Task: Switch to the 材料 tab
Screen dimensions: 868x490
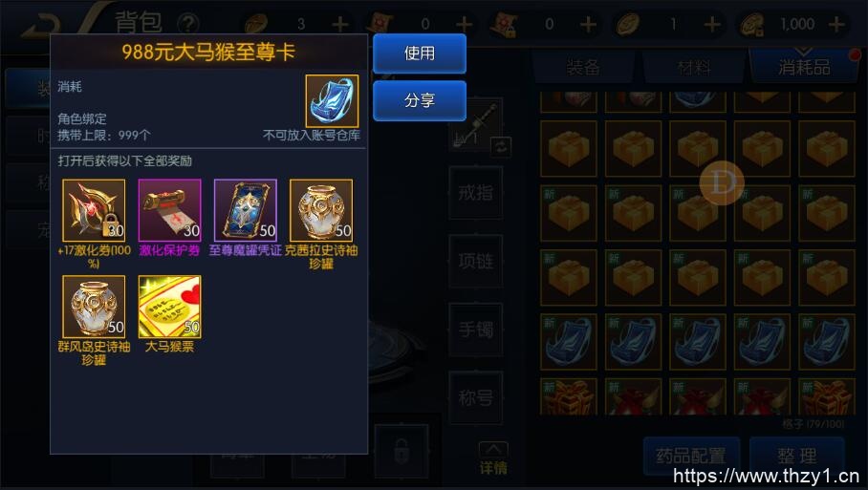Action: pyautogui.click(x=694, y=68)
